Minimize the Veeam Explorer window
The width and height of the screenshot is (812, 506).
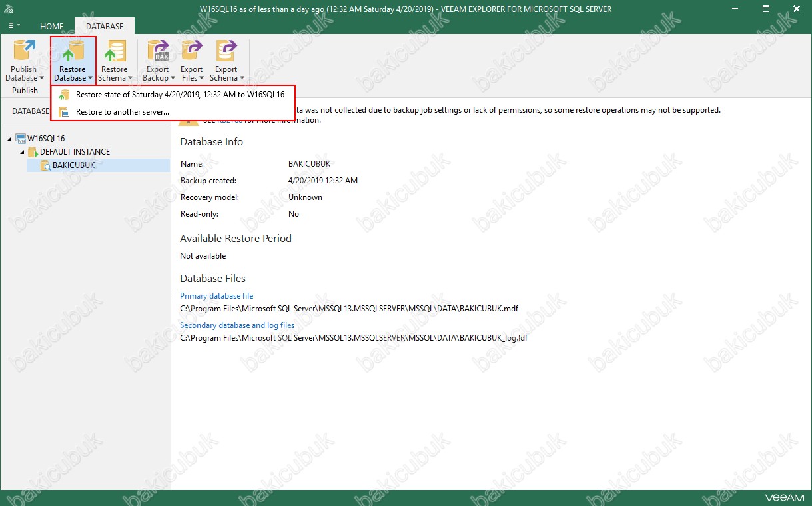point(736,9)
